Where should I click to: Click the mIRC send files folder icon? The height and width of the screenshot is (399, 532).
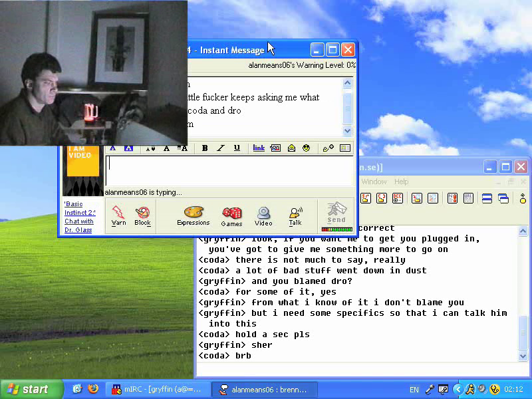366,198
